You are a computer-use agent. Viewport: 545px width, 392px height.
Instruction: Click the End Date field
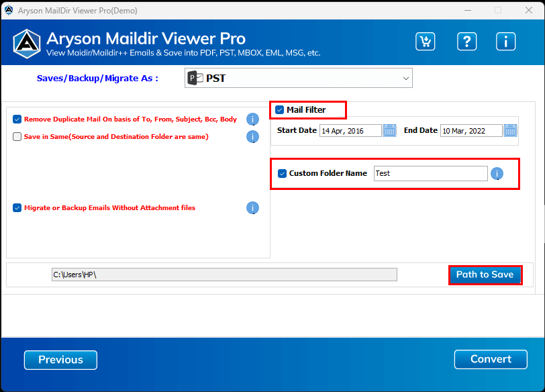471,131
